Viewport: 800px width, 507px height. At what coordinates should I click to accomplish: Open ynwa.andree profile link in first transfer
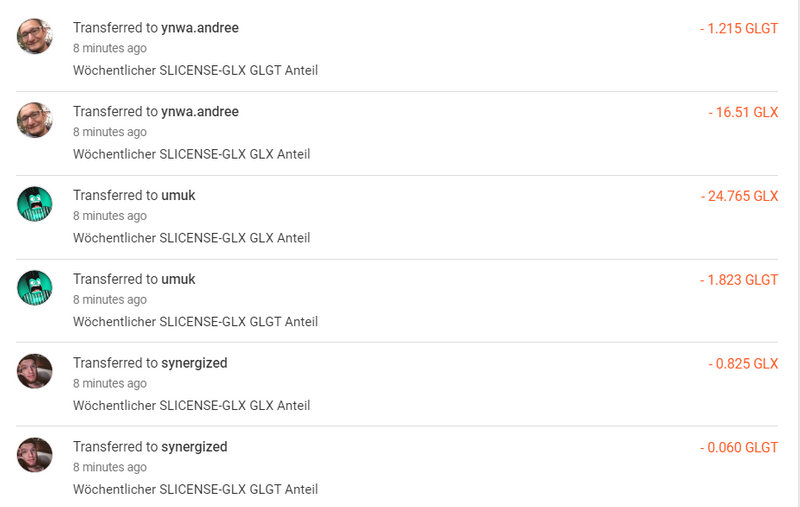point(200,28)
